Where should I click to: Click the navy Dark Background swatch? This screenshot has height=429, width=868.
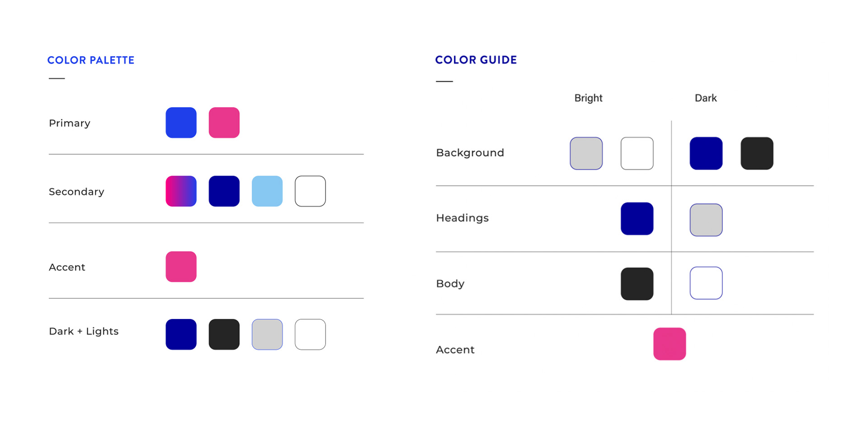(x=706, y=153)
